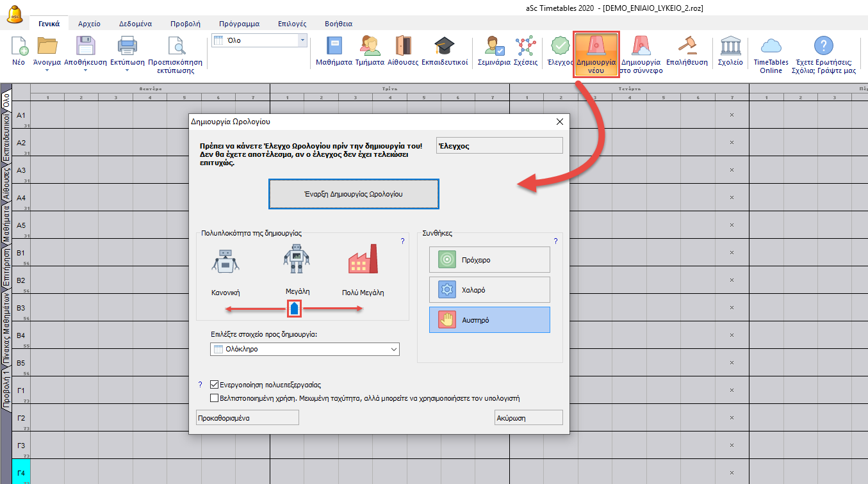Open the Όλο view dropdown in toolbar

(302, 40)
